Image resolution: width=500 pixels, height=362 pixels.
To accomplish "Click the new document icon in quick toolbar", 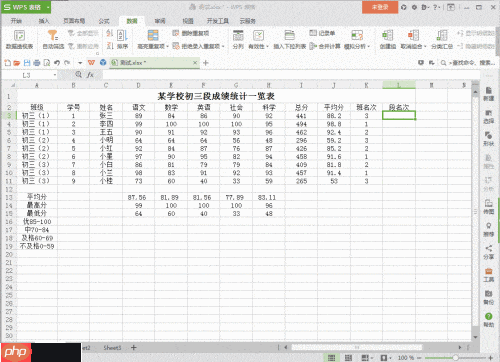I will [7, 63].
